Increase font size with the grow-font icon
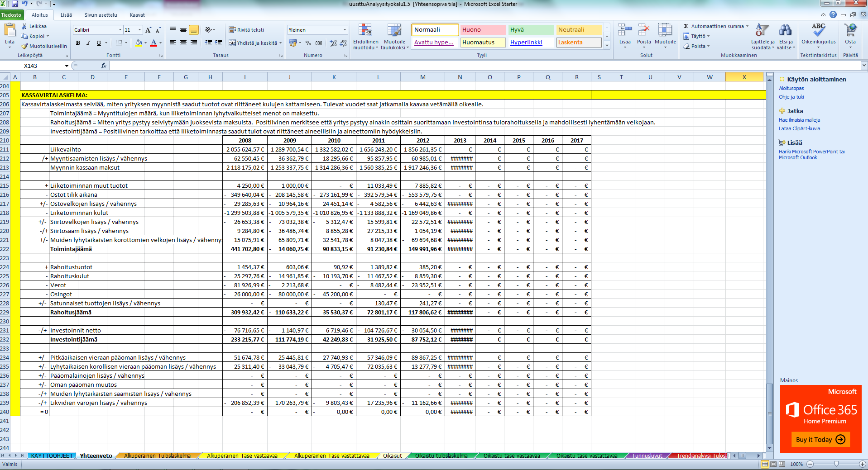868x470 pixels. click(x=149, y=30)
